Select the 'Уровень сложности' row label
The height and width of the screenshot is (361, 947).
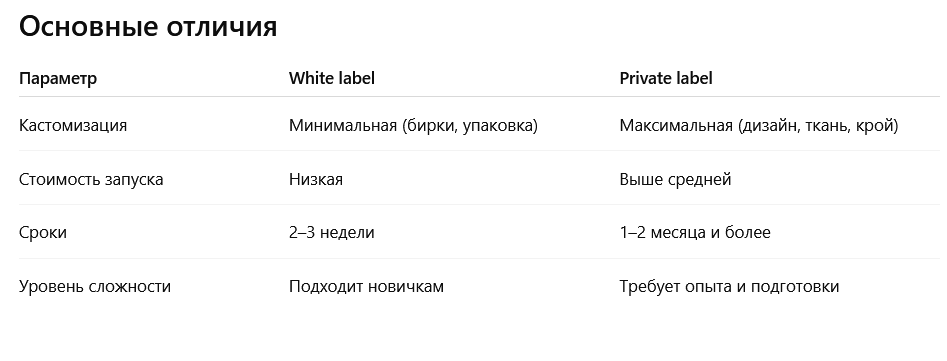pos(95,286)
